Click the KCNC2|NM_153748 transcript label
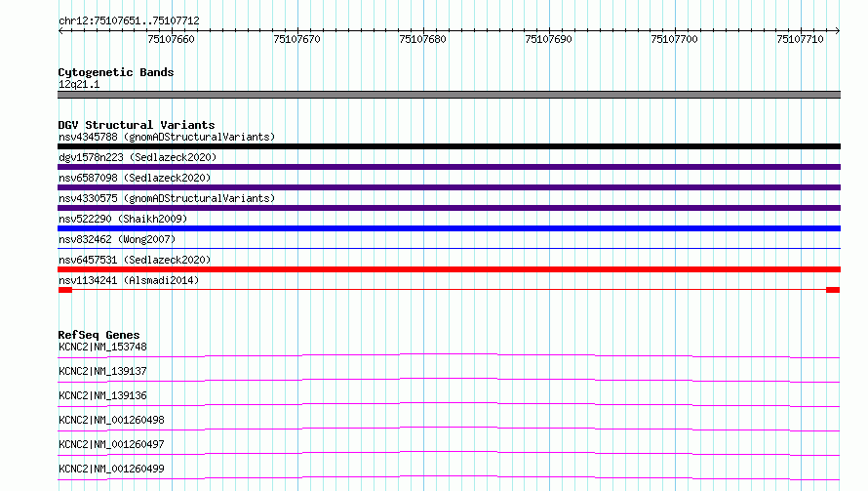 tap(102, 347)
